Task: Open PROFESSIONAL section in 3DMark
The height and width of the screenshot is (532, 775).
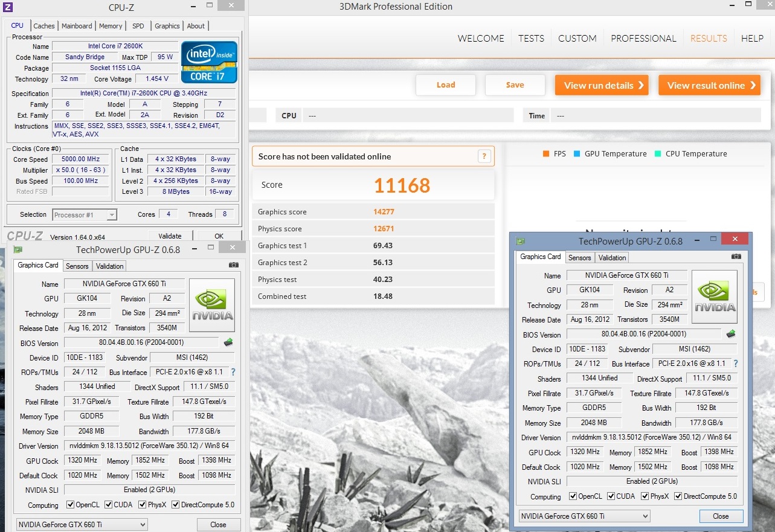Action: click(x=643, y=38)
